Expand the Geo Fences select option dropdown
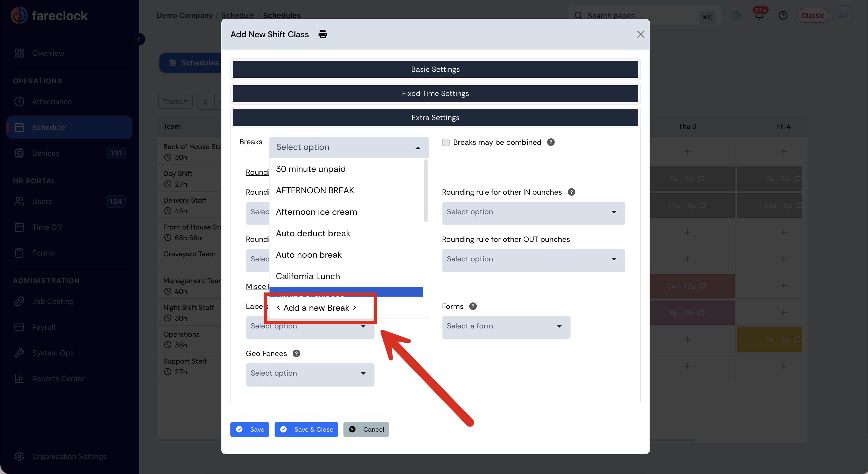Image resolution: width=868 pixels, height=474 pixels. click(310, 373)
